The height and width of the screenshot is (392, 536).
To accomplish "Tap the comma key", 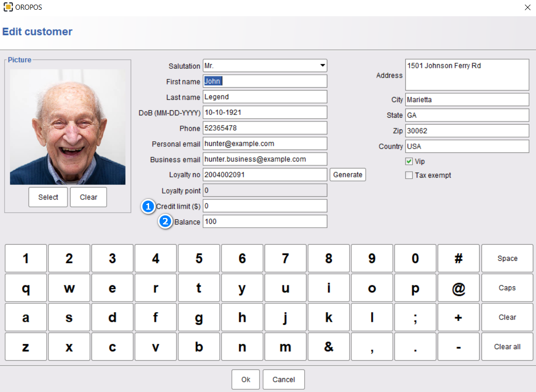I will click(x=372, y=347).
